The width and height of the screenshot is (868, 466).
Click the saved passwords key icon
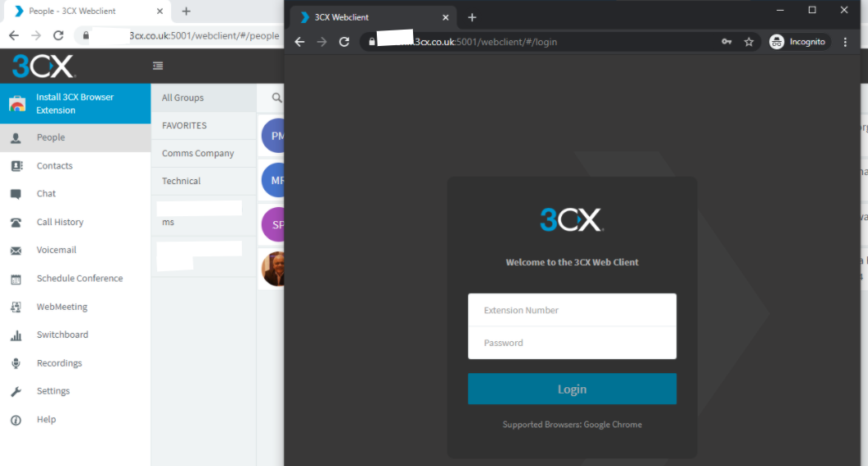[x=726, y=42]
